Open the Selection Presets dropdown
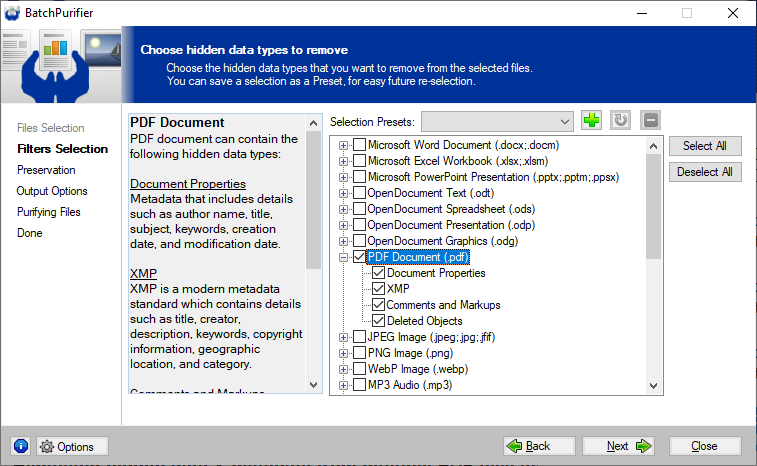757x466 pixels. 497,122
